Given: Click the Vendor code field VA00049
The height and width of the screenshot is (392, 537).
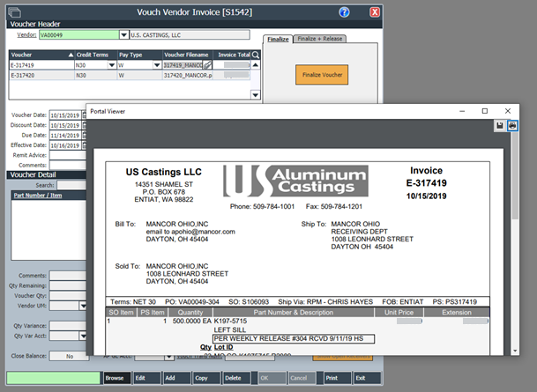Looking at the screenshot, I should [x=78, y=35].
